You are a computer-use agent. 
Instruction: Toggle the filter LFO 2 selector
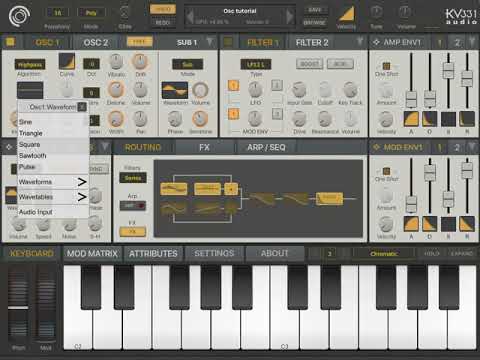pyautogui.click(x=277, y=85)
